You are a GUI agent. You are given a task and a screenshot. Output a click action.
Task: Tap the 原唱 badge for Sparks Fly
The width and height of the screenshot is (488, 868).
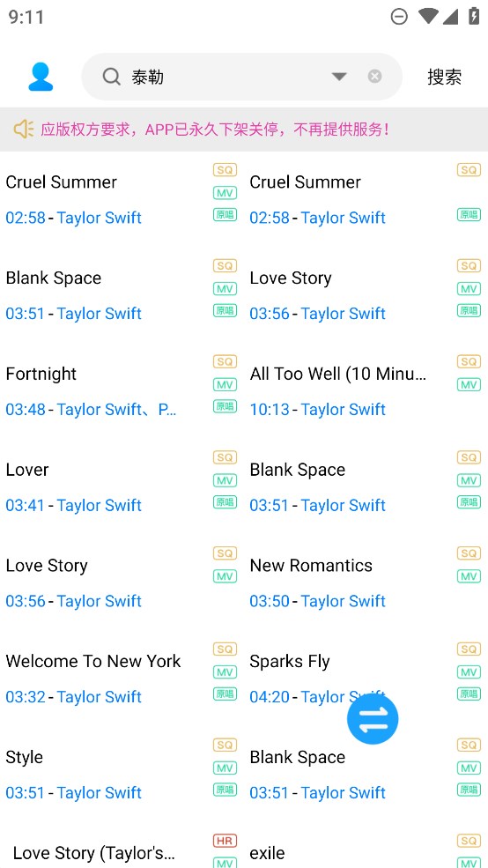coord(469,694)
